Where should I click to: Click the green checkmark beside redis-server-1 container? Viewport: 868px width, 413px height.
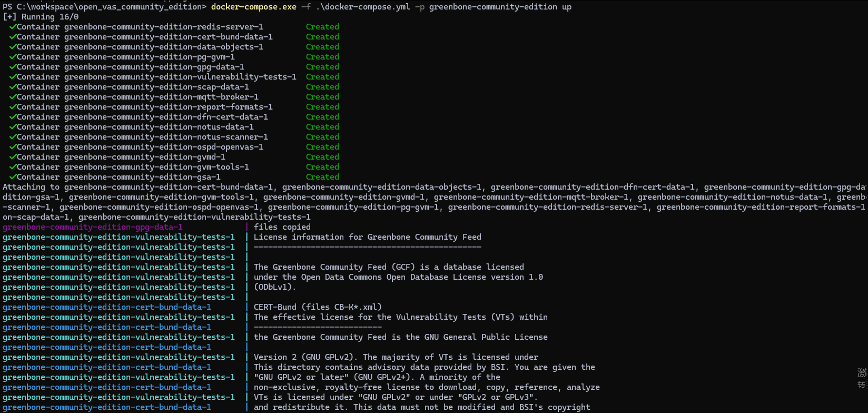(13, 27)
